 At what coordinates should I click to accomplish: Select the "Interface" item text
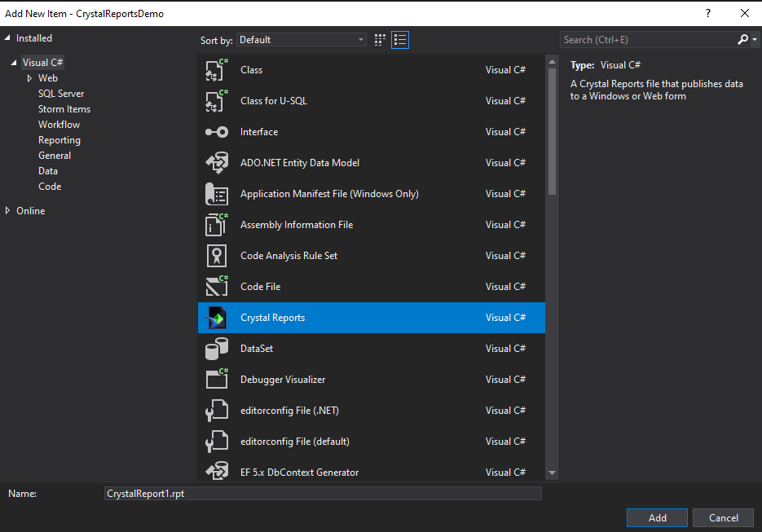coord(259,132)
